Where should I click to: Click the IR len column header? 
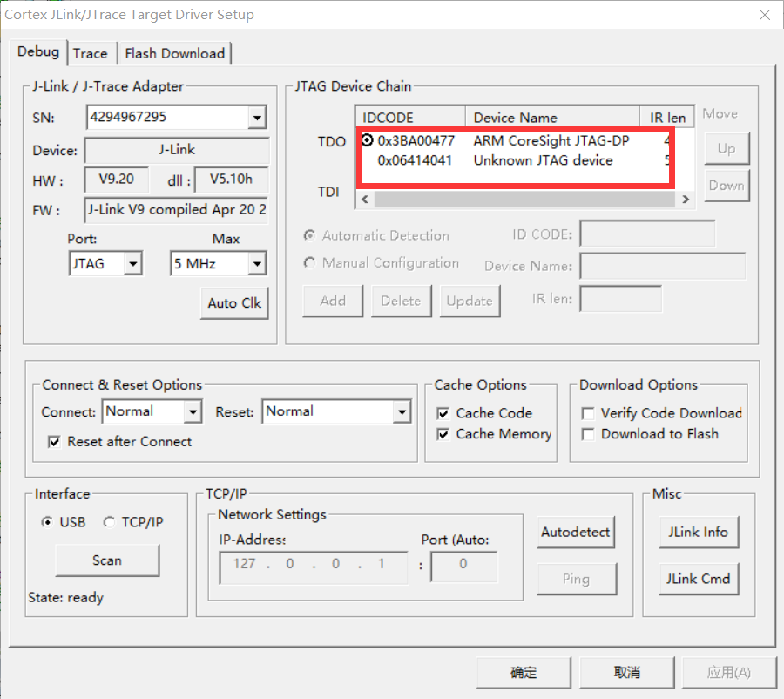(667, 118)
